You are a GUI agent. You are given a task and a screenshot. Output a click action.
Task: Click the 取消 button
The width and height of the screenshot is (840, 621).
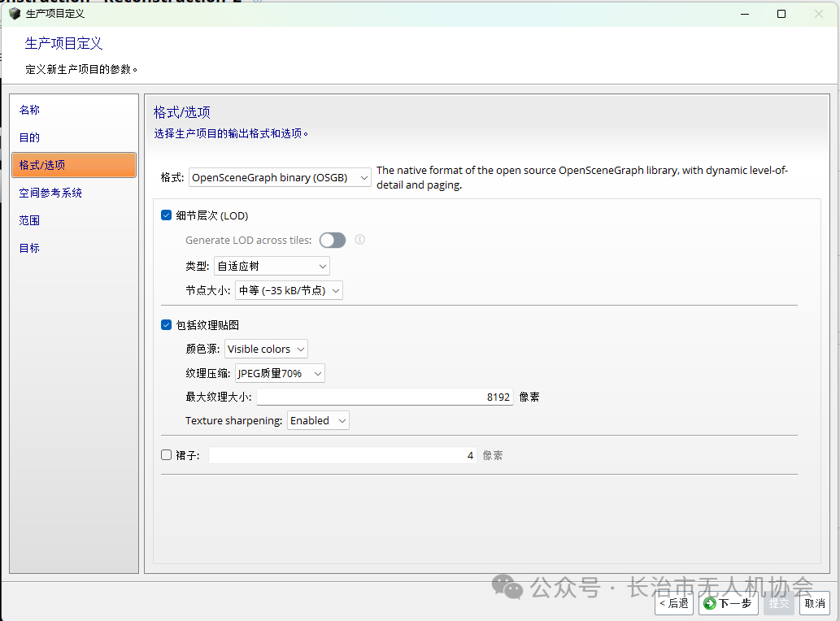pyautogui.click(x=815, y=603)
